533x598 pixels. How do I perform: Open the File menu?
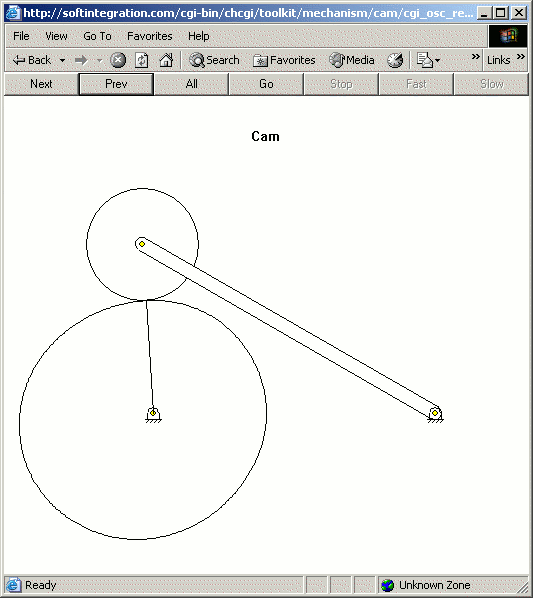coord(21,36)
